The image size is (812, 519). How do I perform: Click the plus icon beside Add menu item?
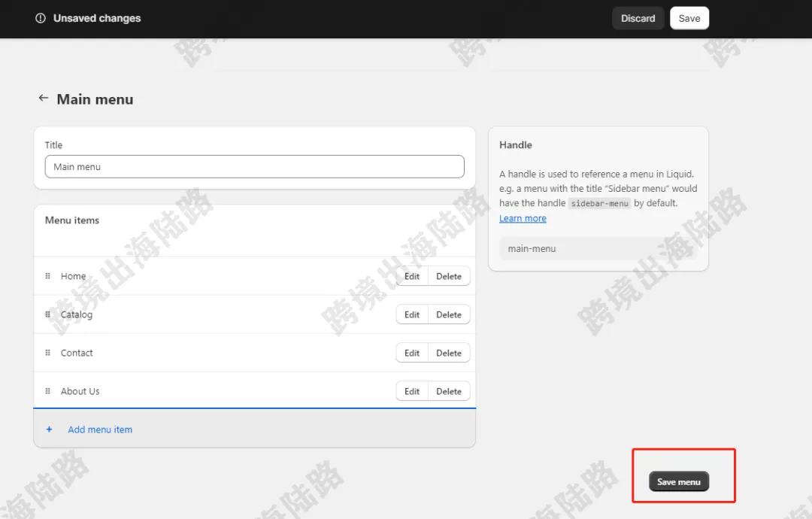click(x=49, y=429)
